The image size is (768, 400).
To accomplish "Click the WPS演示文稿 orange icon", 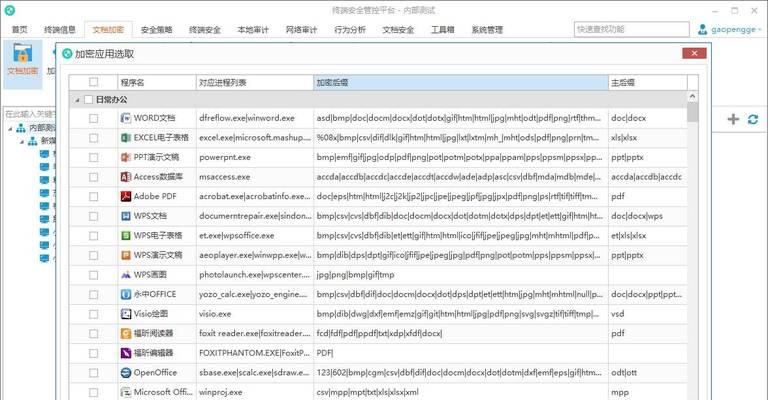I will coord(126,255).
